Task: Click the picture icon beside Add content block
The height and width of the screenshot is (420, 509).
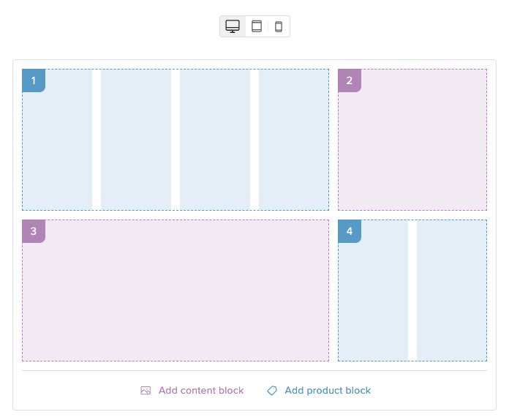Action: pyautogui.click(x=146, y=391)
